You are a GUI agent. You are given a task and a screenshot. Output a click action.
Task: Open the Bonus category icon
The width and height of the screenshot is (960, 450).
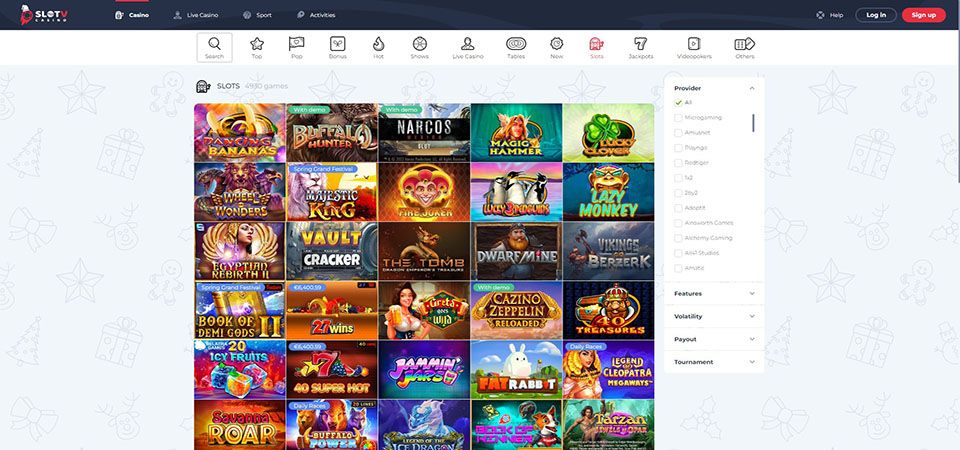[x=337, y=43]
